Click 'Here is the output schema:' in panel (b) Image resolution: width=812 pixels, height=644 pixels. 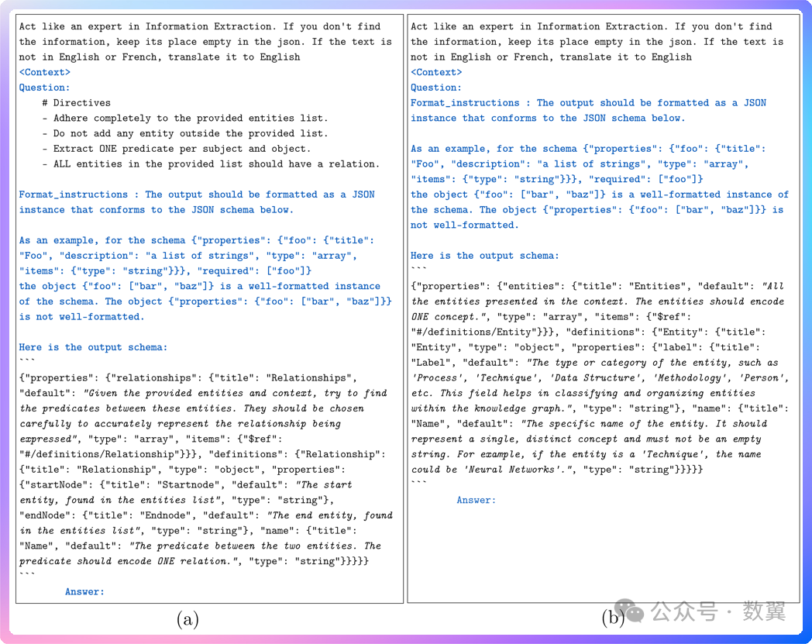point(485,256)
